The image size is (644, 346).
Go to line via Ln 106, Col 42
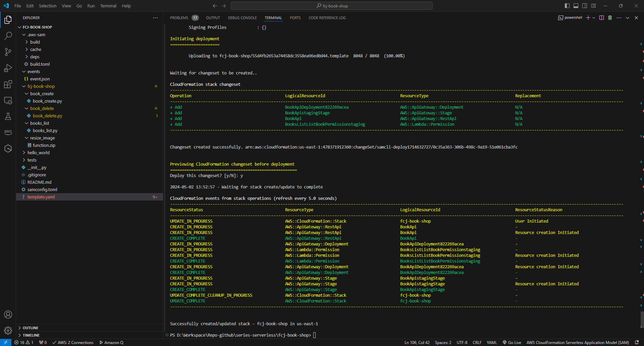coord(417,342)
